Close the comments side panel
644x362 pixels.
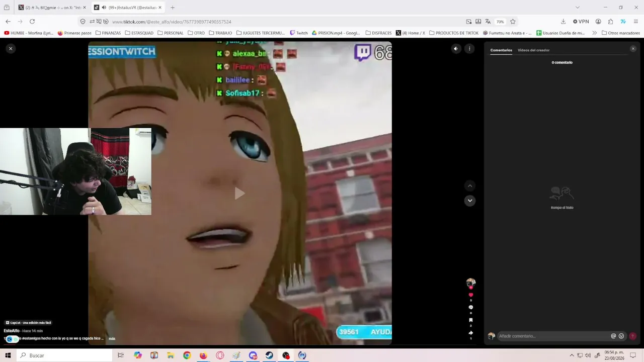pos(633,49)
